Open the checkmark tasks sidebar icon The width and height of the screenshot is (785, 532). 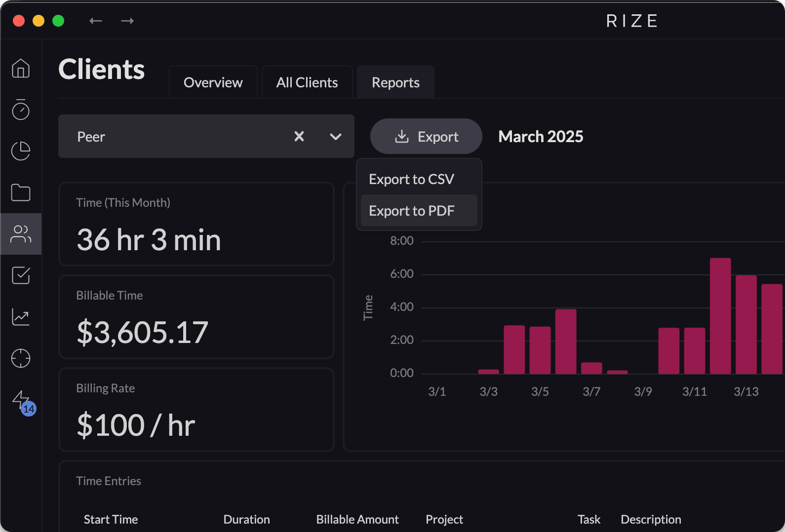coord(21,275)
